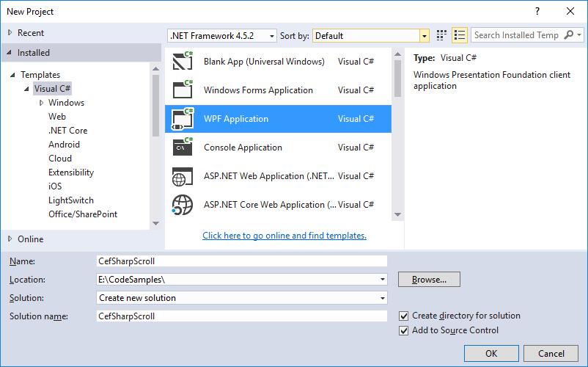Open the Help question mark button
The height and width of the screenshot is (367, 588).
click(x=537, y=11)
